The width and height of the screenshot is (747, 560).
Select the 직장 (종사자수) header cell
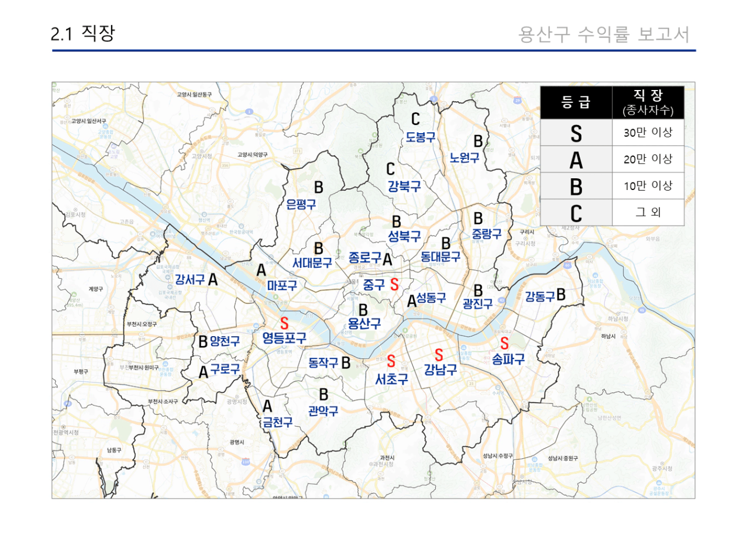(x=648, y=103)
